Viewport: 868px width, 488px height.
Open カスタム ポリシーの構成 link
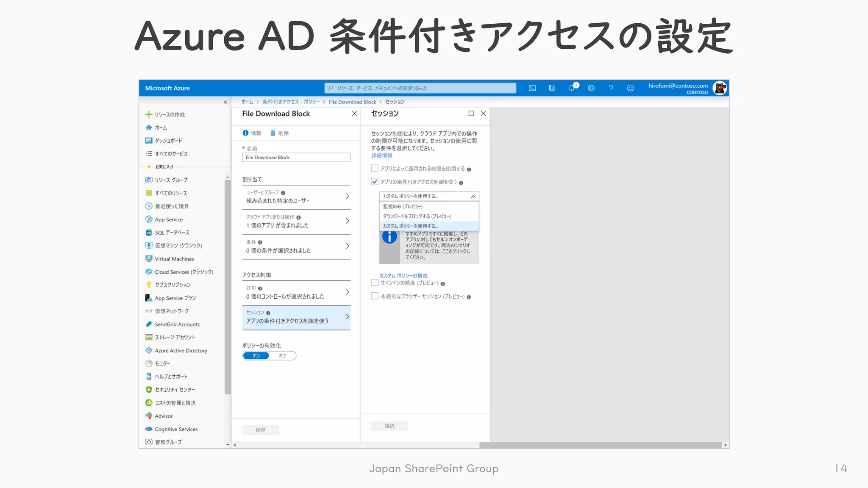pyautogui.click(x=403, y=275)
